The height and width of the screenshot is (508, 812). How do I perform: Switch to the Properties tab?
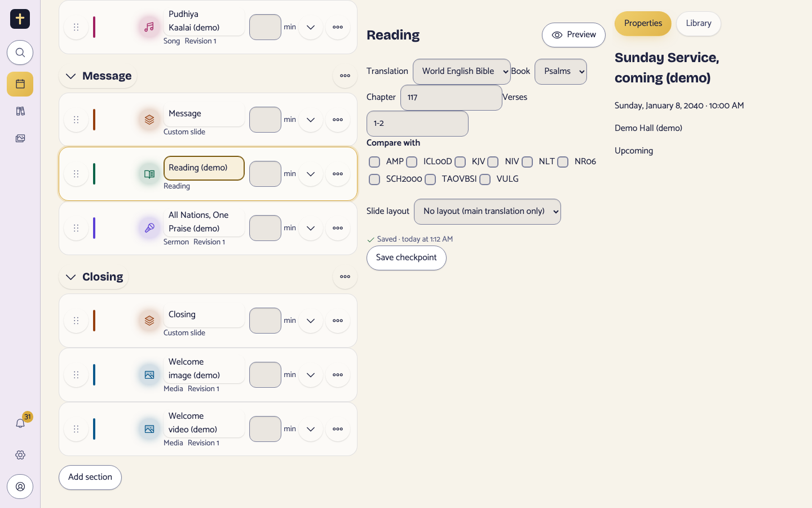(643, 24)
